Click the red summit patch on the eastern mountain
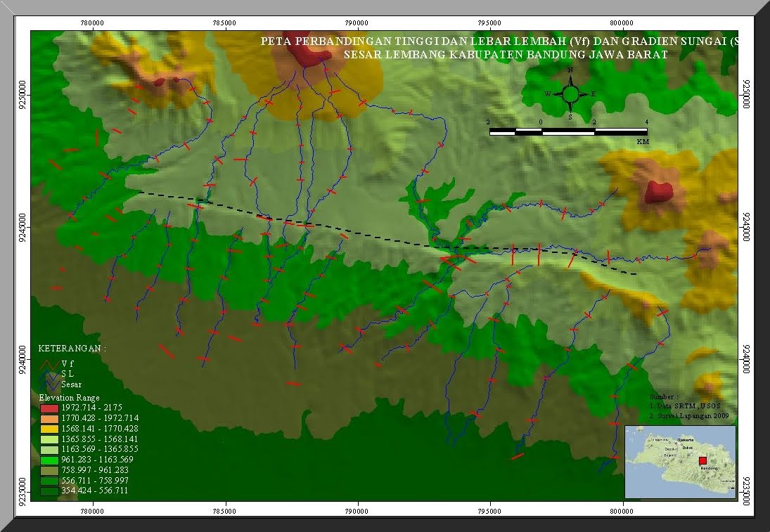770x532 pixels. click(x=658, y=191)
